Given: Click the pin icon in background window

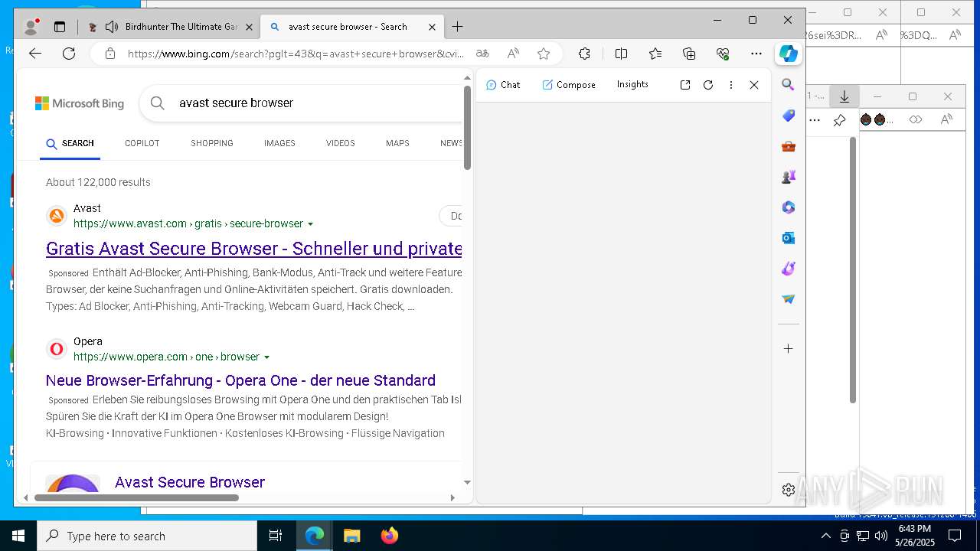Looking at the screenshot, I should (x=839, y=120).
